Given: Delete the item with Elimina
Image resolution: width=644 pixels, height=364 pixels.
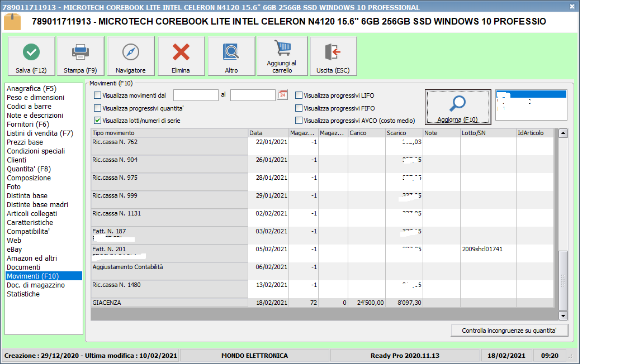Looking at the screenshot, I should pos(181,56).
